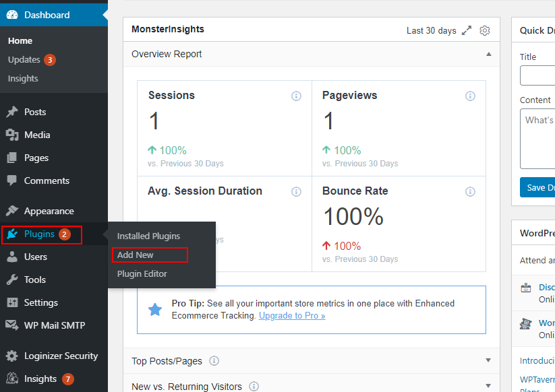The image size is (555, 392).
Task: Click the Settings sliders icon
Action: click(12, 302)
